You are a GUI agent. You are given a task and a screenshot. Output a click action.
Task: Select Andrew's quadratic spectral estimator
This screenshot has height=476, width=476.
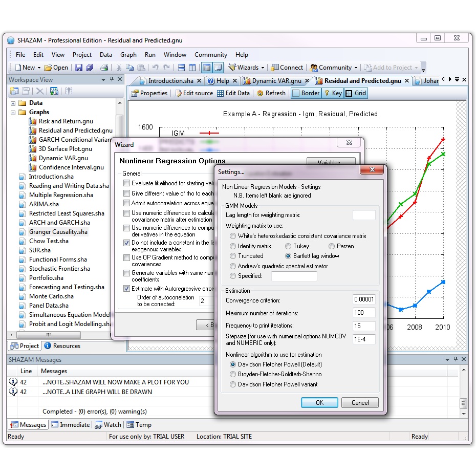coord(233,266)
